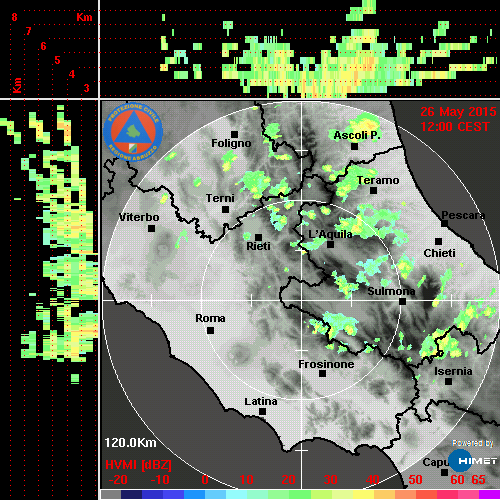Select the Foligno city marker square
Screen dimensions: 500x500
pyautogui.click(x=234, y=134)
